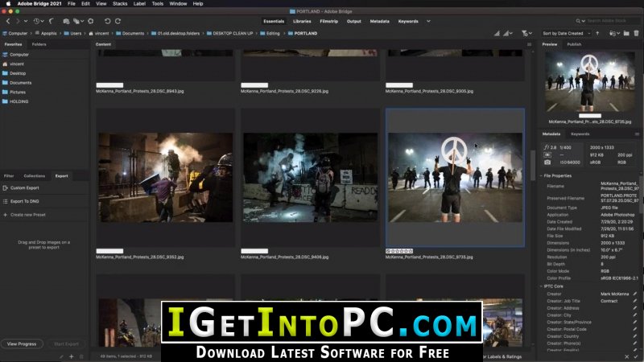Click the edit preset pencil icon at bottom

point(62,356)
